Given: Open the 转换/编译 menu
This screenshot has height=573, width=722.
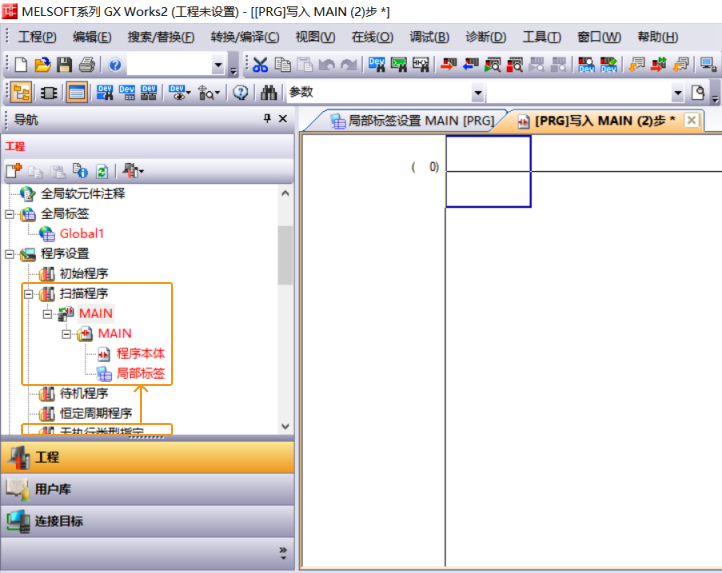Looking at the screenshot, I should click(x=244, y=37).
